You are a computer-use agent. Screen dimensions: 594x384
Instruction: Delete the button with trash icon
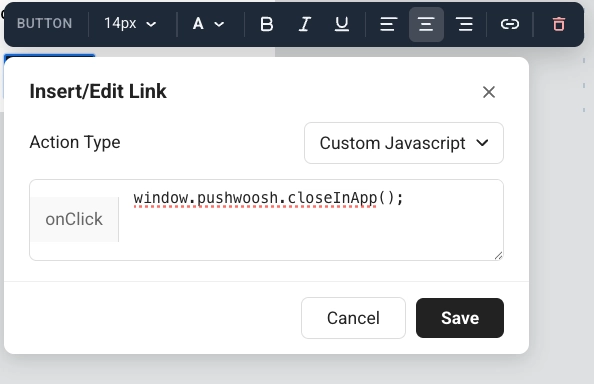coord(559,24)
